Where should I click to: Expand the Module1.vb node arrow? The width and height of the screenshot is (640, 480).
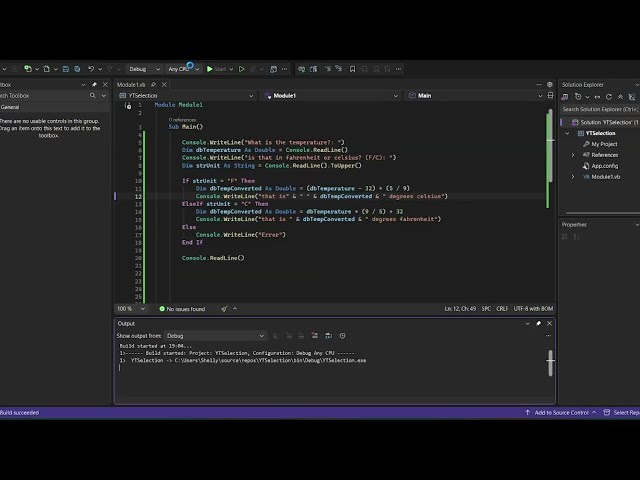(573, 177)
